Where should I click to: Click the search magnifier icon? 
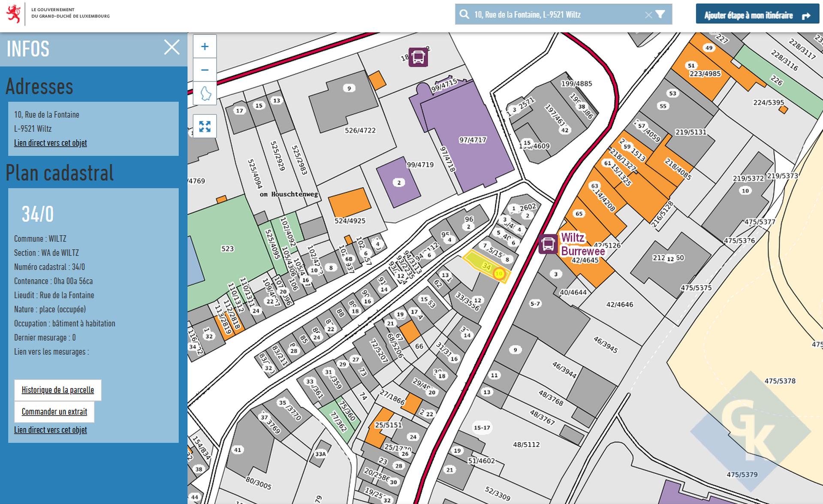pos(464,15)
